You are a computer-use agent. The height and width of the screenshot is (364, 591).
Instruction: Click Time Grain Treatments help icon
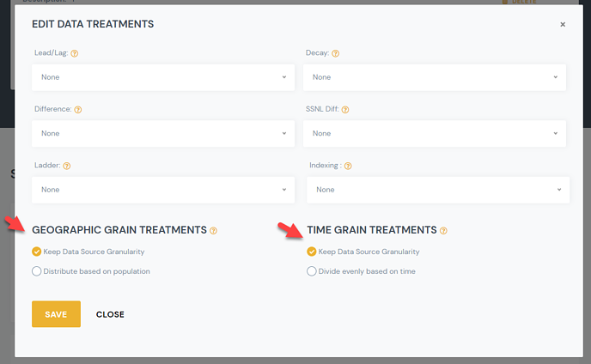coord(444,230)
